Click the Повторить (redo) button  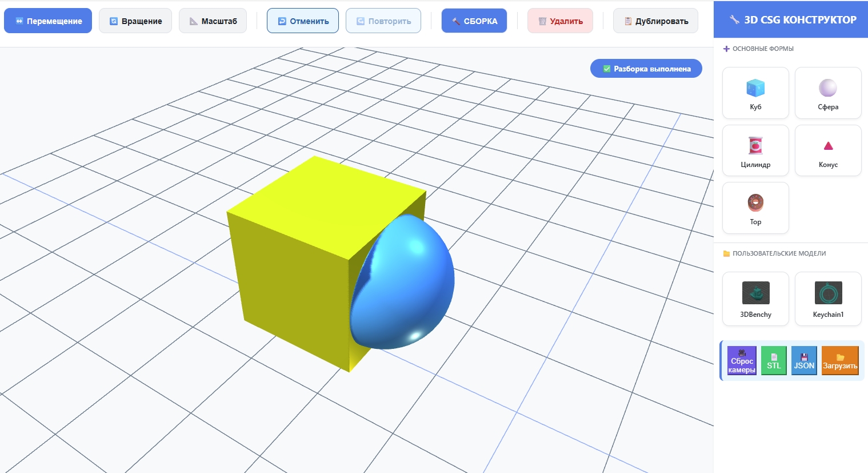pyautogui.click(x=383, y=21)
